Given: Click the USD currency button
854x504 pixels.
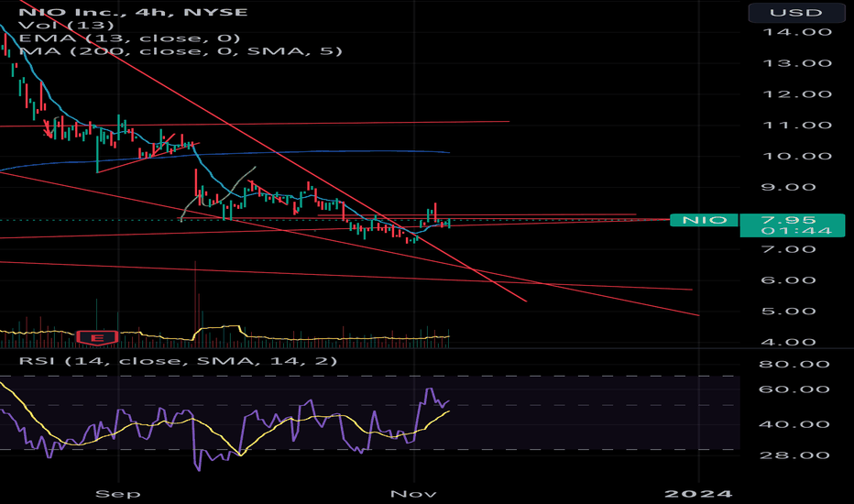Looking at the screenshot, I should click(795, 13).
